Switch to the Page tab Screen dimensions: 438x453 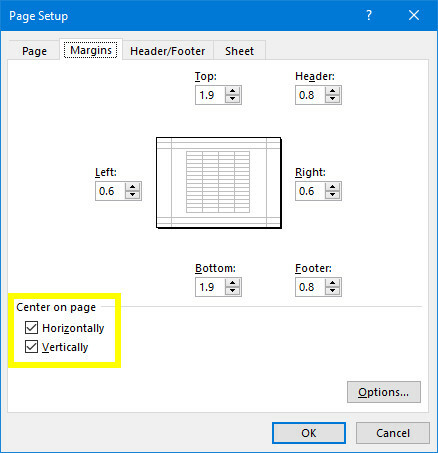(x=34, y=51)
